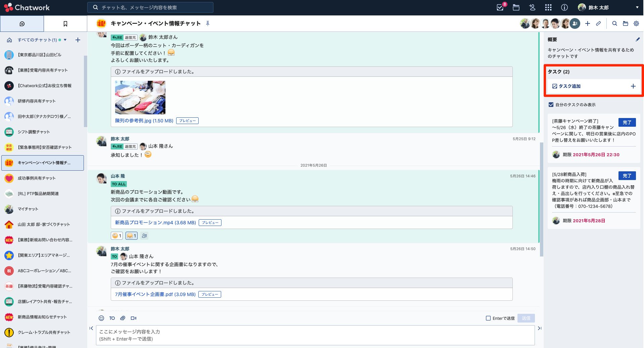This screenshot has width=644, height=348.
Task: Click the emoticon picker in message toolbar
Action: (101, 318)
